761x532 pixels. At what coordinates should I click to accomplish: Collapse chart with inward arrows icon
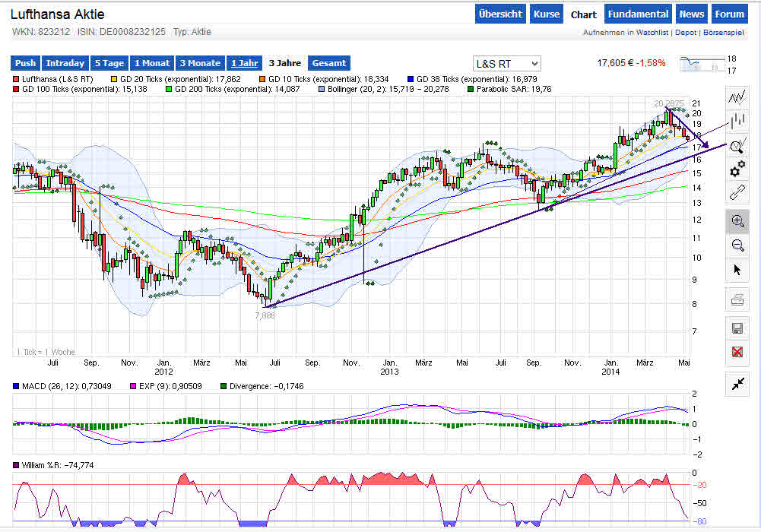tap(737, 384)
